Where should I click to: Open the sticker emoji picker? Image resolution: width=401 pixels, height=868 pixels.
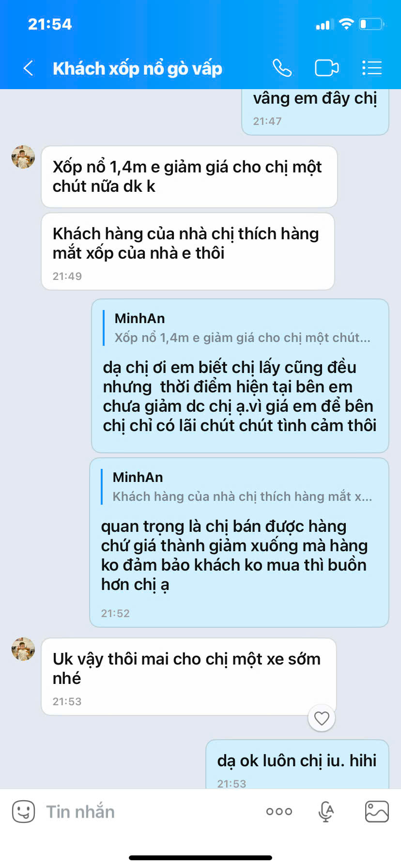(x=23, y=811)
